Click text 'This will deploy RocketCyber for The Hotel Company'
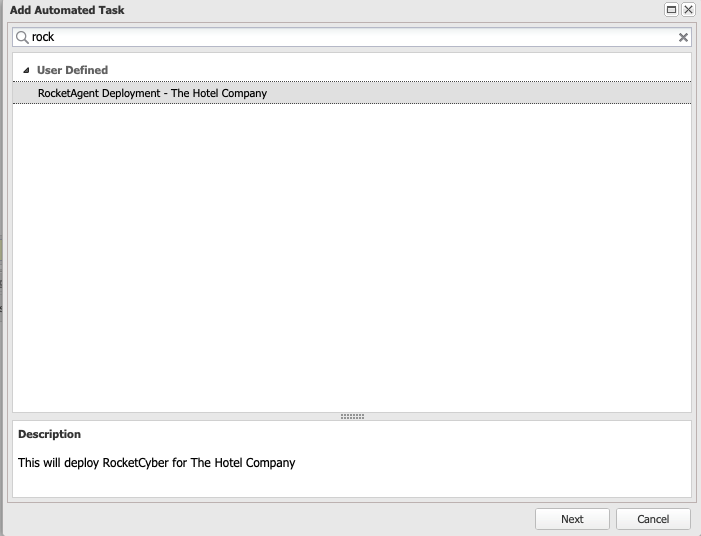 click(x=156, y=462)
